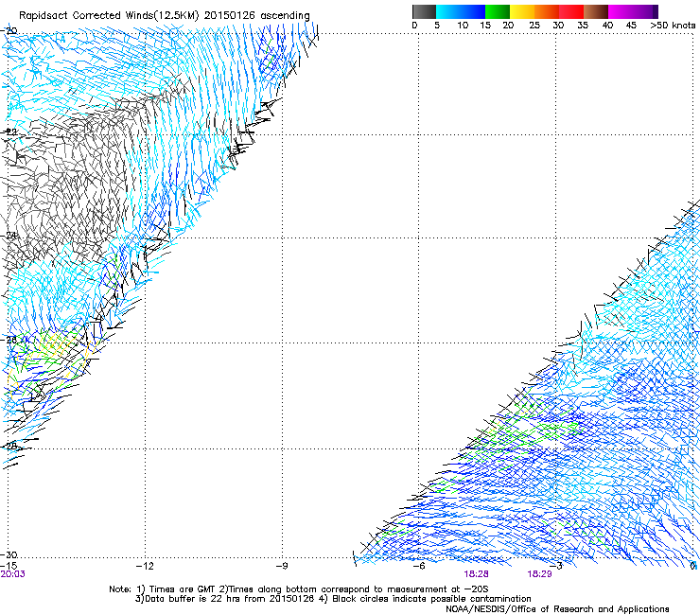Click the gray 0–5 knots color segment

[x=424, y=11]
